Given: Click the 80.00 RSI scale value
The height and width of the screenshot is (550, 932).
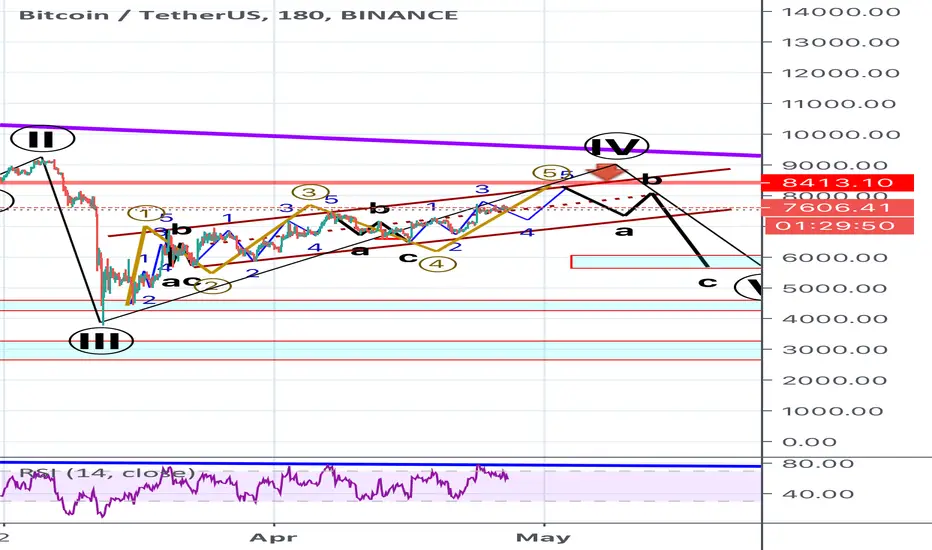Looking at the screenshot, I should pos(818,464).
